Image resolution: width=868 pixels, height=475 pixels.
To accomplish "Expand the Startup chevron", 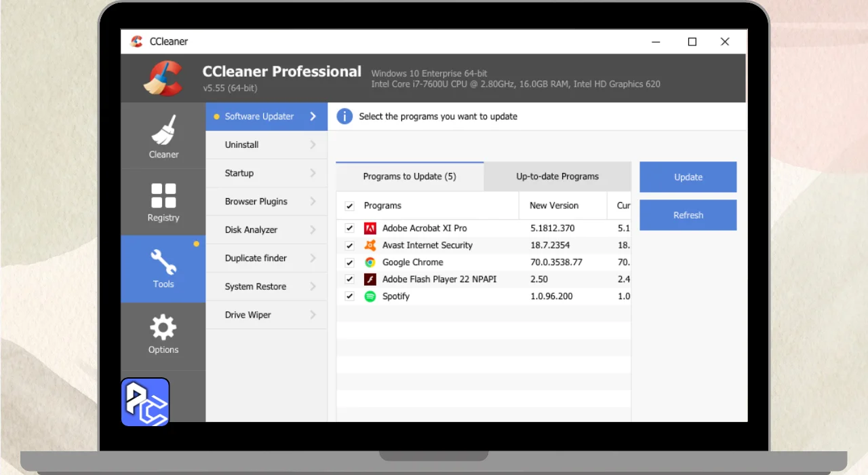I will (x=313, y=173).
